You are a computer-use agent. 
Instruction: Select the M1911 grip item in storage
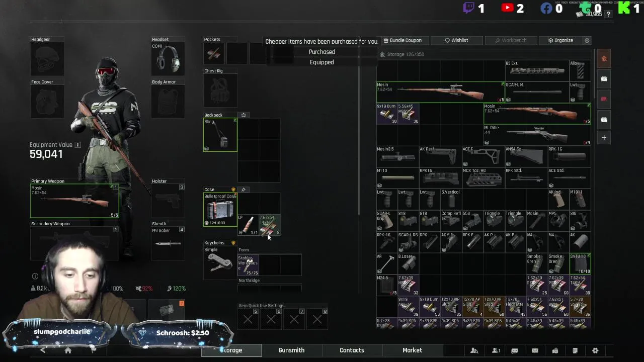click(580, 199)
